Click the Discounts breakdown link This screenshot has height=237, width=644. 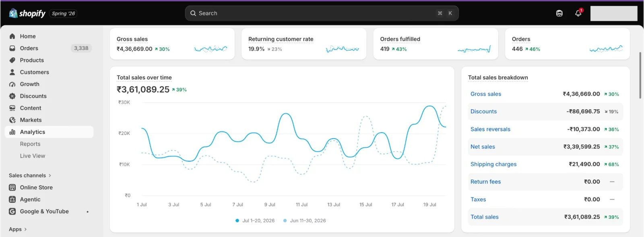(x=483, y=112)
